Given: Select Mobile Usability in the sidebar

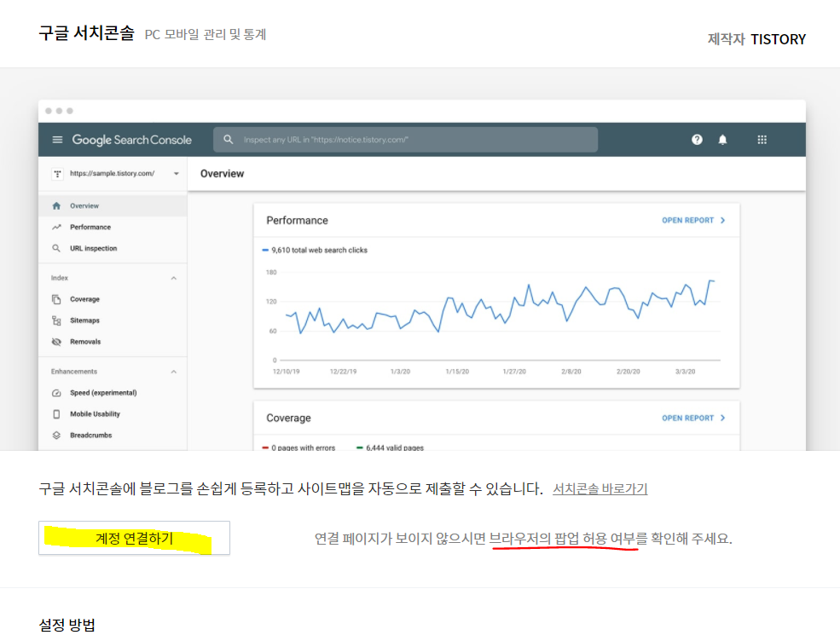Looking at the screenshot, I should tap(113, 414).
